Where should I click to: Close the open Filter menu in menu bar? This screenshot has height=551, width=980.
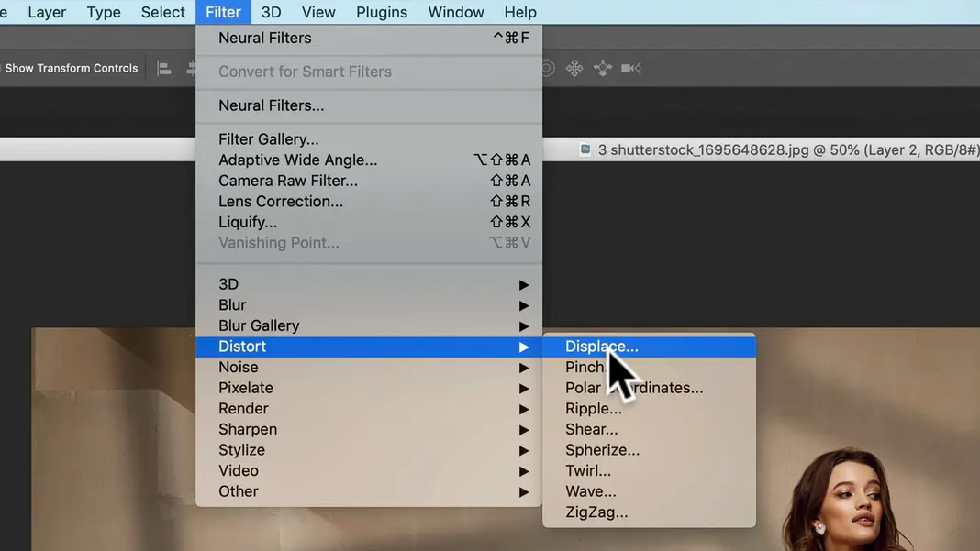223,12
